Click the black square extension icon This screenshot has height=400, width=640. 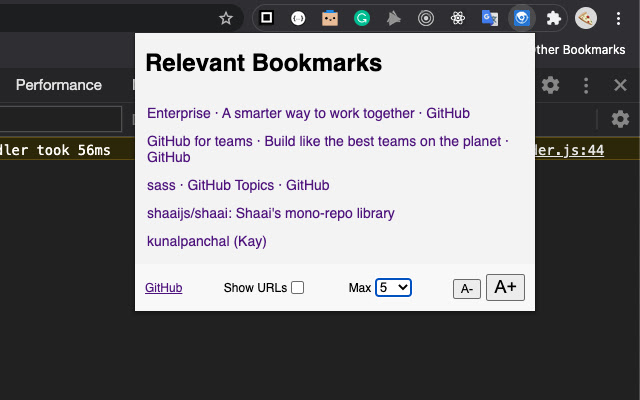click(x=267, y=18)
